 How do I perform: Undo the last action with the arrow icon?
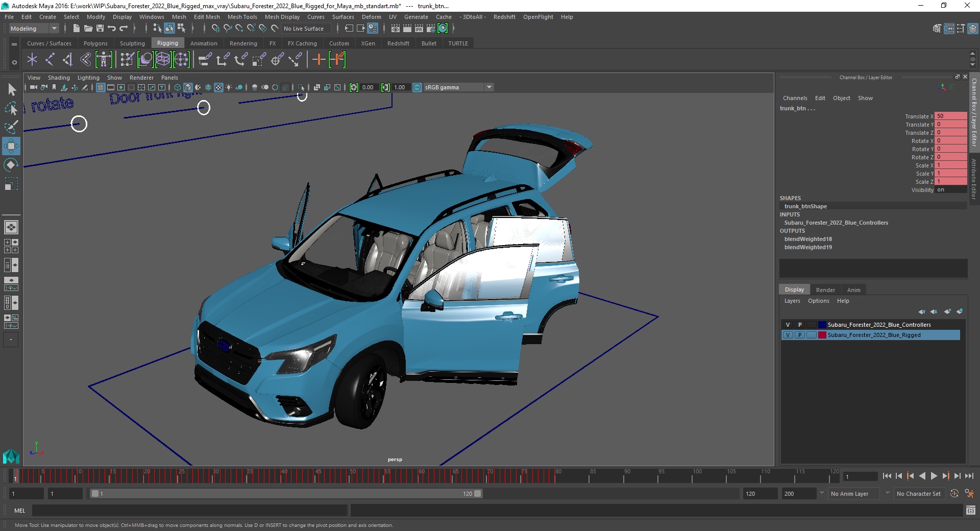(112, 29)
